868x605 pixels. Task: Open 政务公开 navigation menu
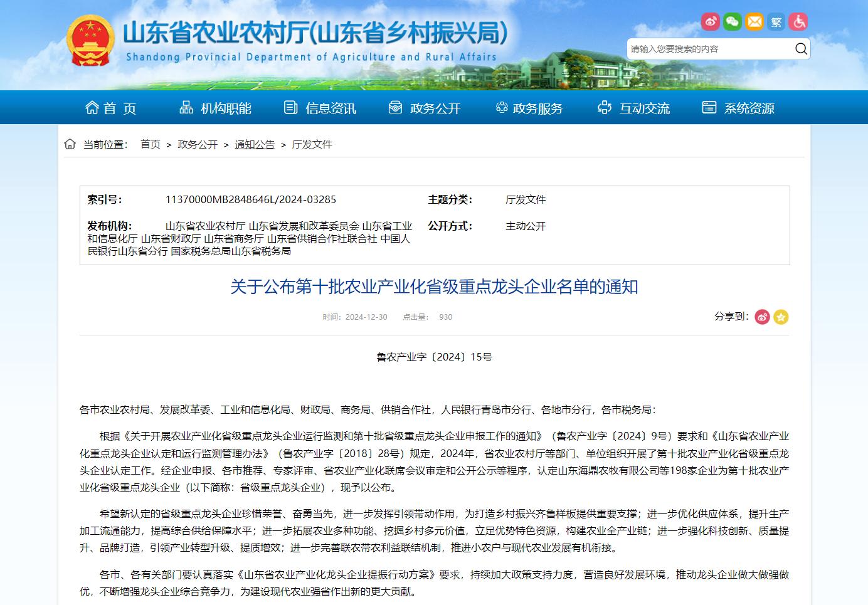[x=425, y=108]
